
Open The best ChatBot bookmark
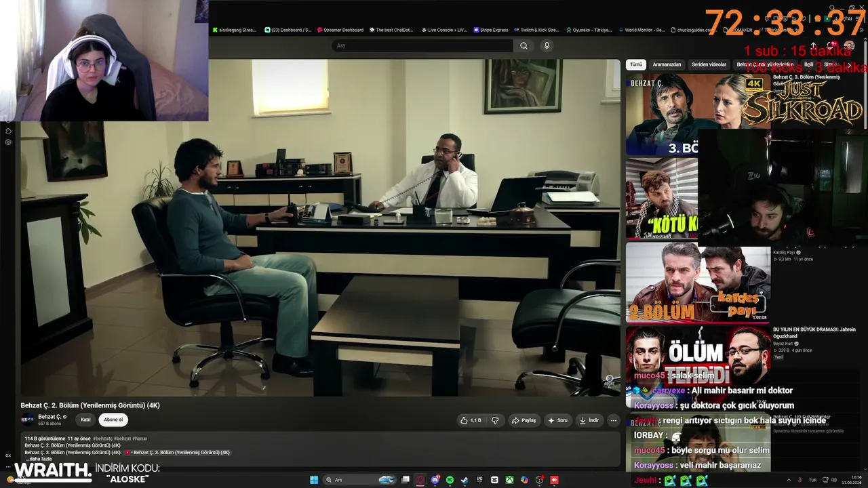point(391,30)
